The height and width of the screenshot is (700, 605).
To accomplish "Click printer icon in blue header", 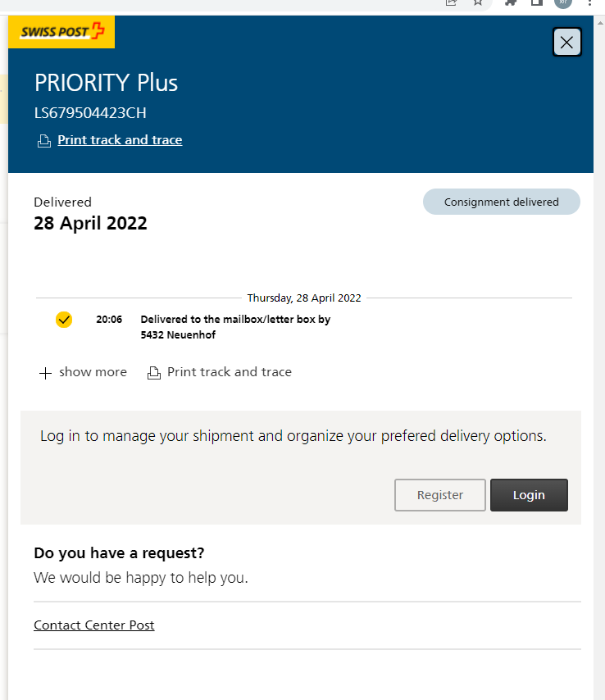I will [x=44, y=141].
